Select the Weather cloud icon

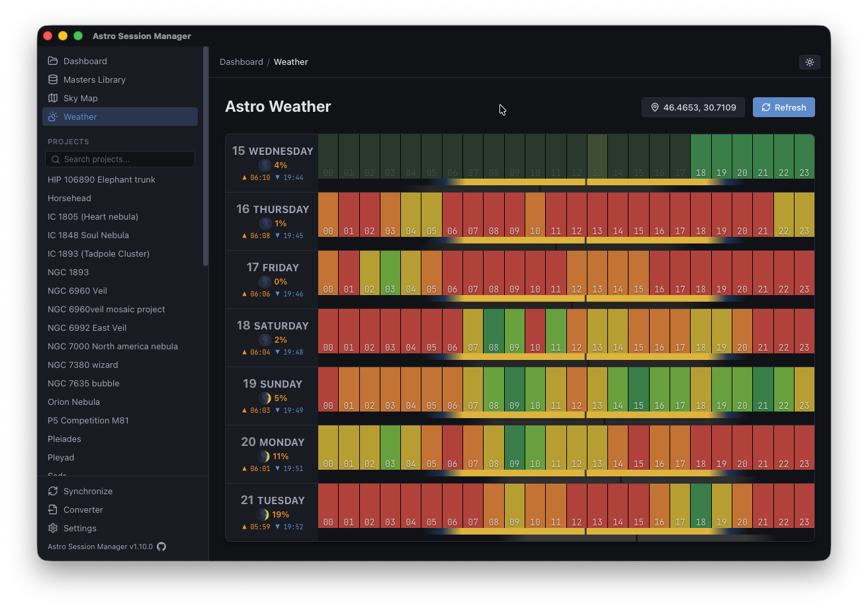coord(53,116)
